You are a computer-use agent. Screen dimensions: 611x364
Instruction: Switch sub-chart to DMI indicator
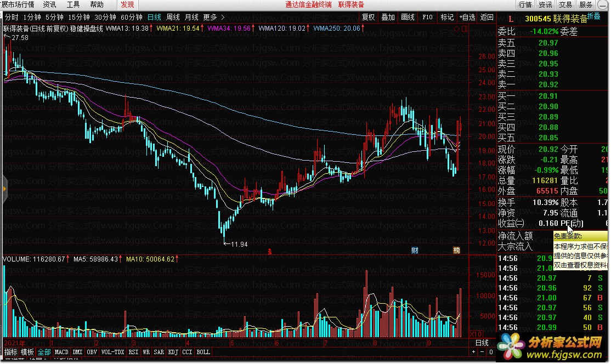point(77,352)
